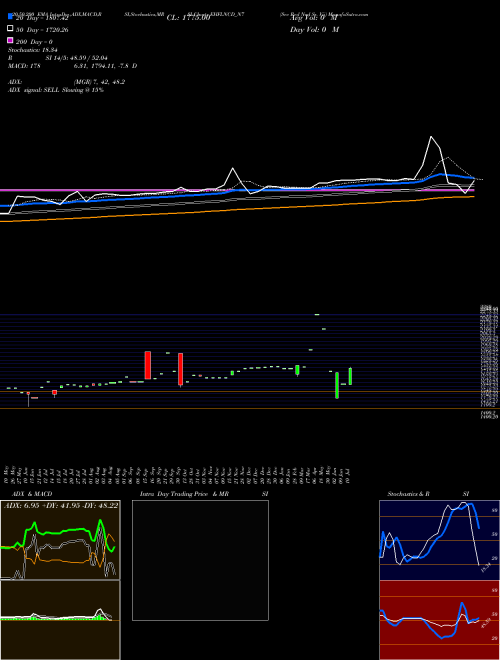The width and height of the screenshot is (500, 660).
Task: Click the '200 Day - 0' label
Action: [34, 42]
